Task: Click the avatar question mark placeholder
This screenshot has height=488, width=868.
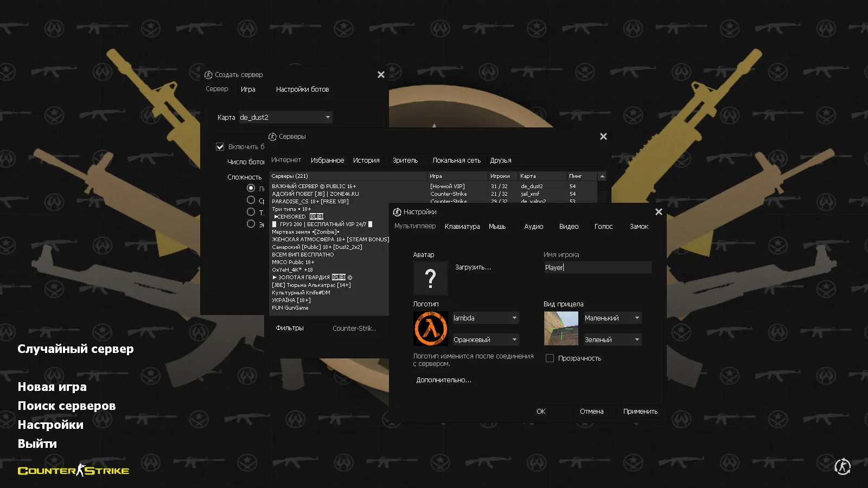Action: [430, 278]
